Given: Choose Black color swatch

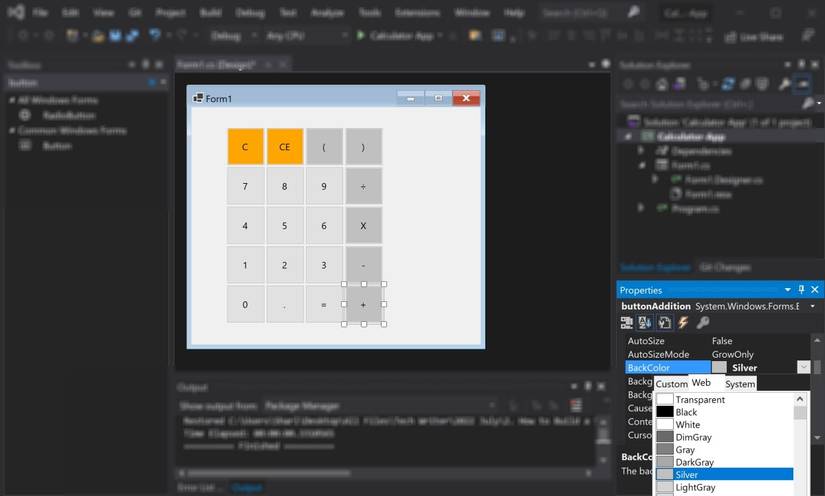Looking at the screenshot, I should (x=665, y=412).
